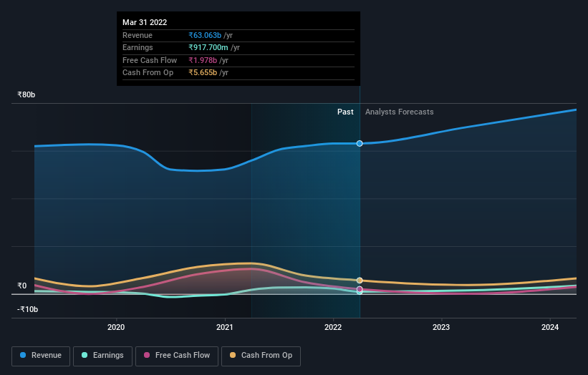Select the orange Cash From Op data point
This screenshot has width=588, height=375.
pyautogui.click(x=360, y=281)
